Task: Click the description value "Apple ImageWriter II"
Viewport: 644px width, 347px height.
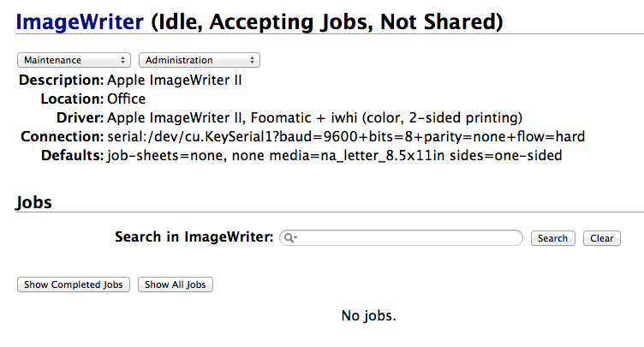Action: 175,81
